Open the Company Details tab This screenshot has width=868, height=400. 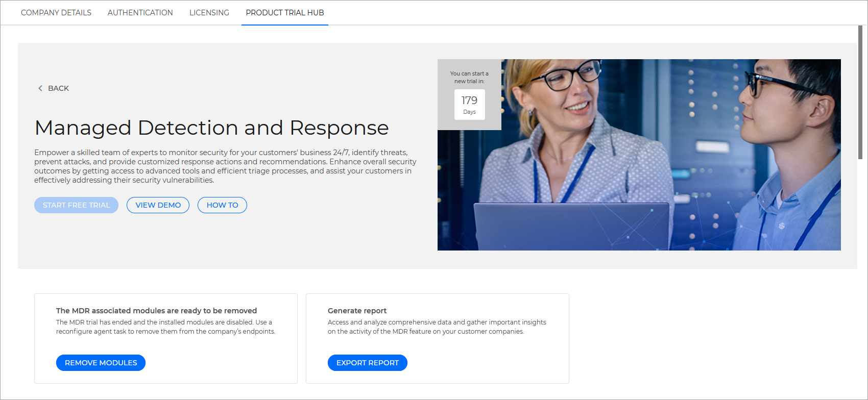point(56,13)
